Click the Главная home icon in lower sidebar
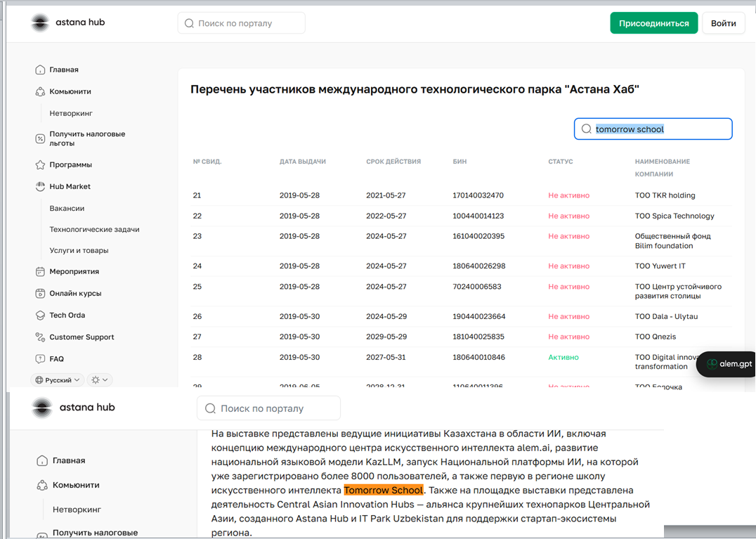The height and width of the screenshot is (539, 756). 42,460
